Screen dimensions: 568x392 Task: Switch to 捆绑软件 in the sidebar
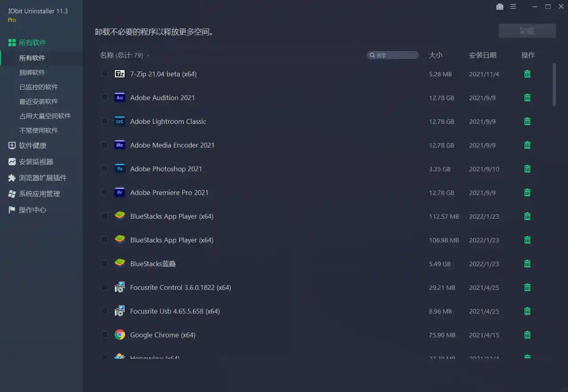click(x=32, y=72)
